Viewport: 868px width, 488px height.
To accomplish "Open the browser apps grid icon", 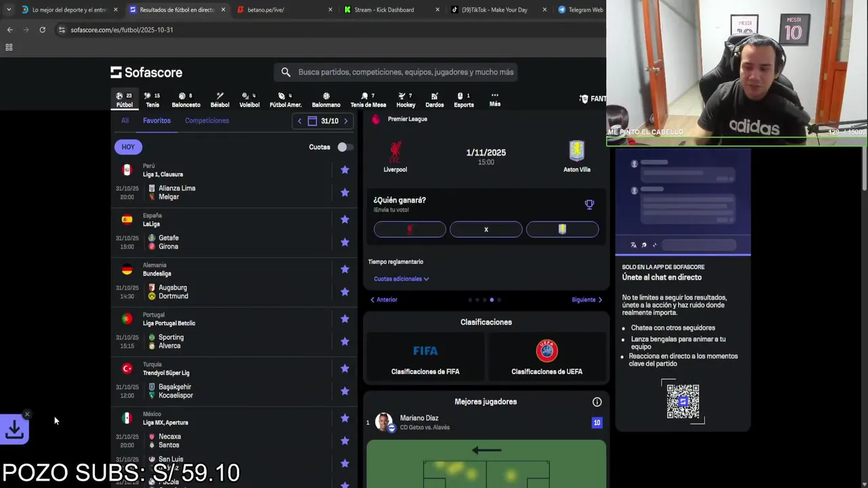I will click(9, 47).
